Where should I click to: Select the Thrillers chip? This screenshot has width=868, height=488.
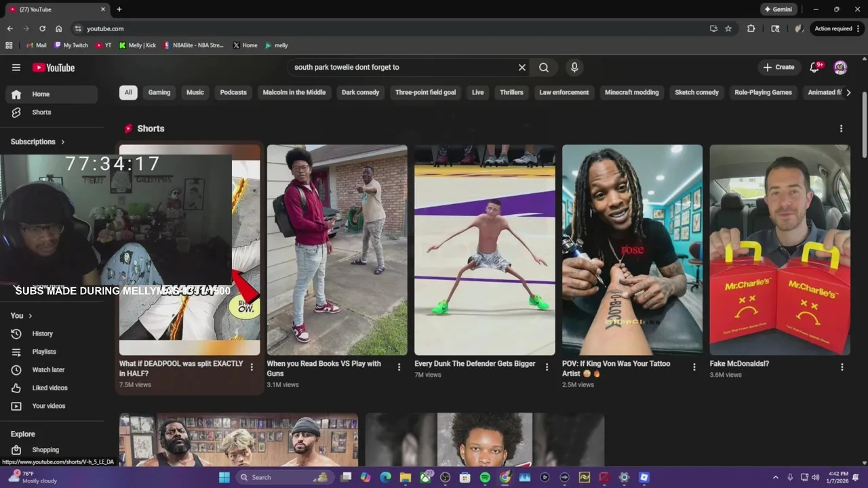512,92
